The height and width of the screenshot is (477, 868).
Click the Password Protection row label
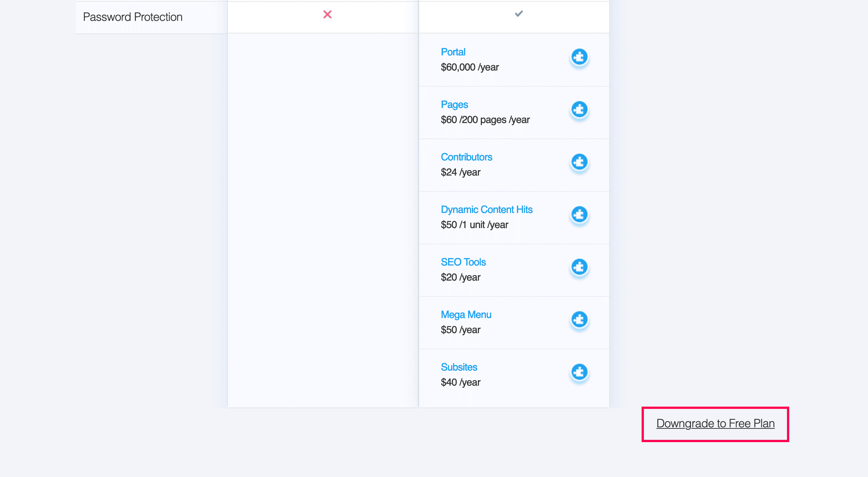[133, 17]
